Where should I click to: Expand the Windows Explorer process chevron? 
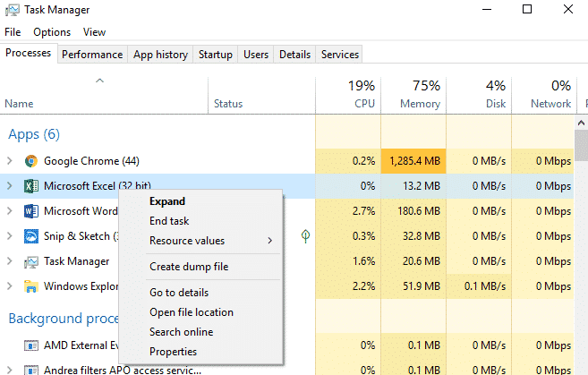(x=10, y=286)
